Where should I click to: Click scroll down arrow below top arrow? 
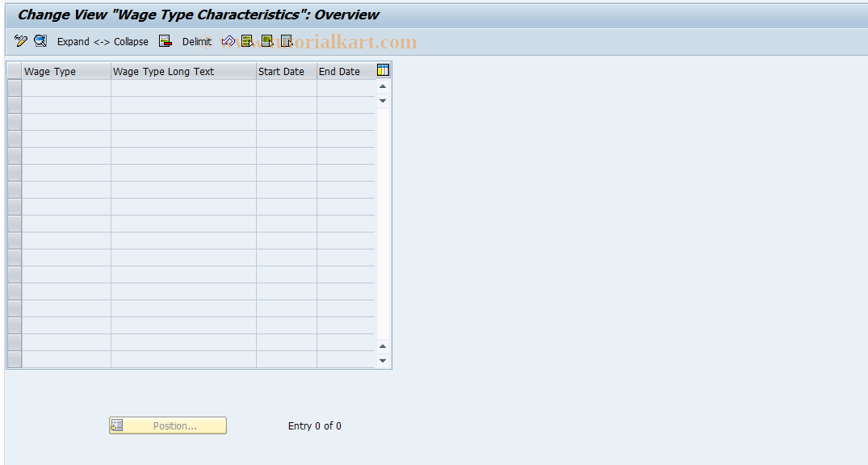click(x=383, y=101)
